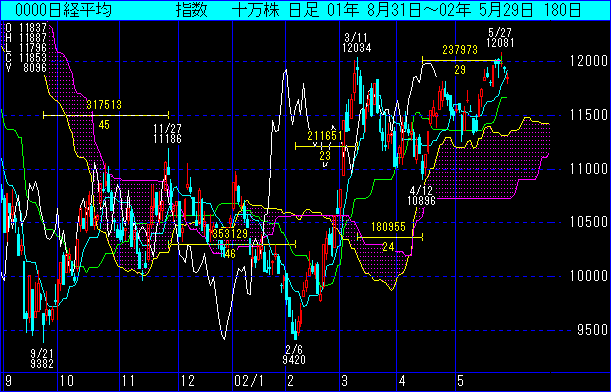Click the 45 day-count annotation
This screenshot has height=392, width=611.
[x=104, y=125]
